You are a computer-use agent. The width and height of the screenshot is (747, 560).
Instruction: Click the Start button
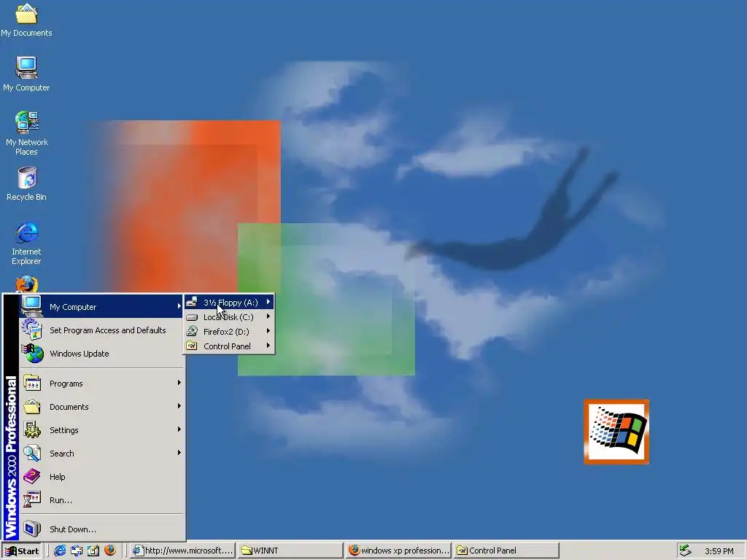[22, 551]
